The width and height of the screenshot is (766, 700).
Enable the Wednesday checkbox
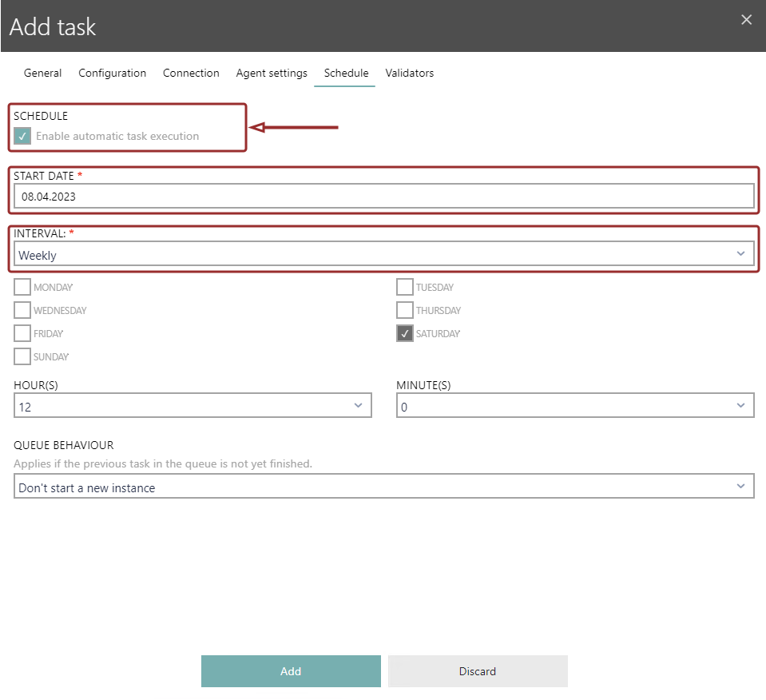[x=22, y=310]
